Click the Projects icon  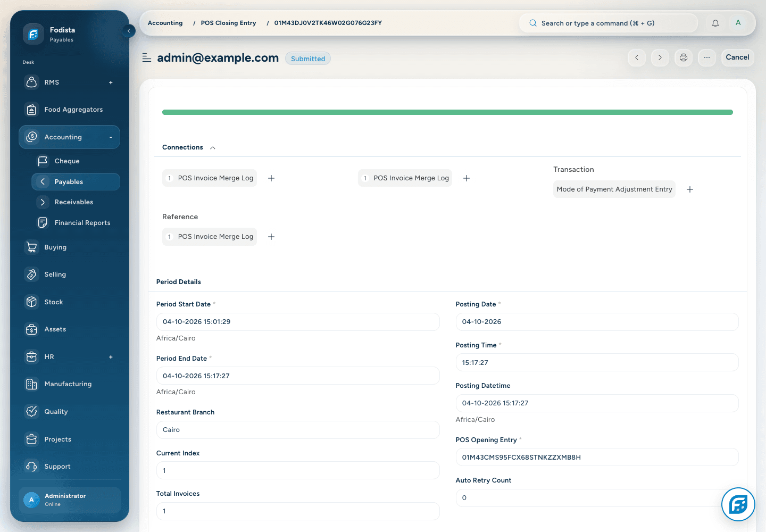[32, 439]
